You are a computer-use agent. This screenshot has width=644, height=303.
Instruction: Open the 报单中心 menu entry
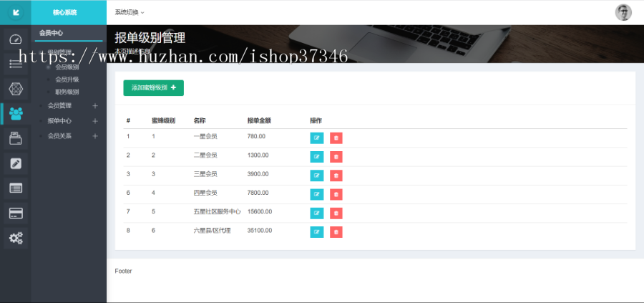point(59,121)
